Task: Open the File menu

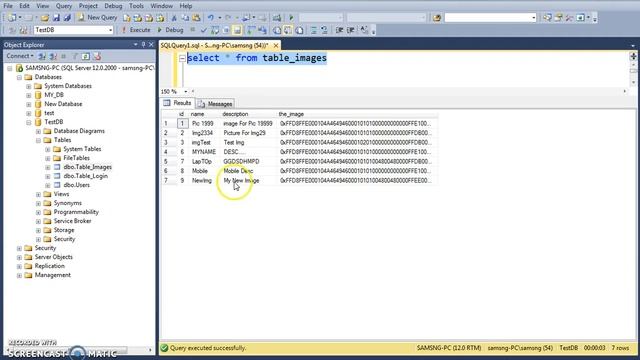Action: coord(8,6)
